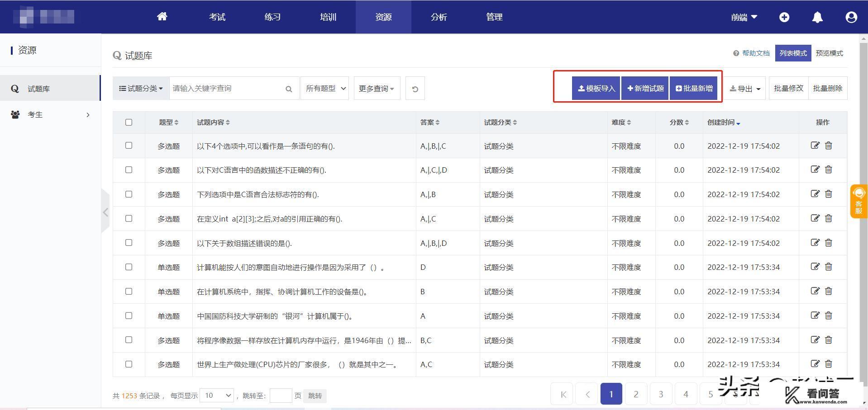868x410 pixels.
Task: Open the home page via the house icon
Action: tap(162, 17)
